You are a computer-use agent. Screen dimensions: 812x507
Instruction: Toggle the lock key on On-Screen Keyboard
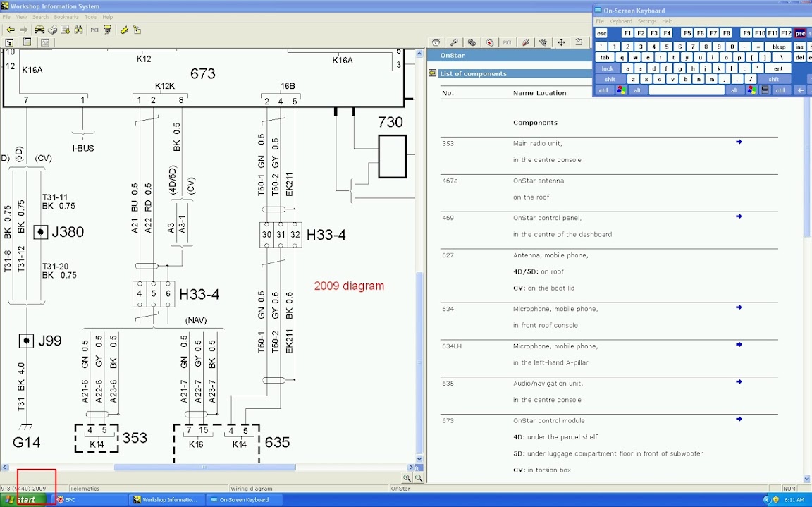(608, 68)
